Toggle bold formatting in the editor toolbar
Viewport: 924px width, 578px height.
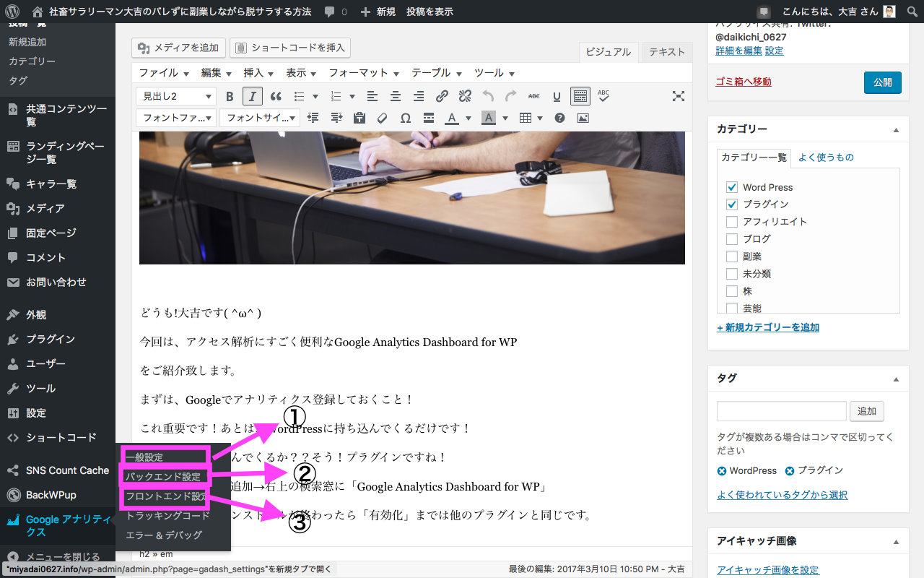(230, 96)
